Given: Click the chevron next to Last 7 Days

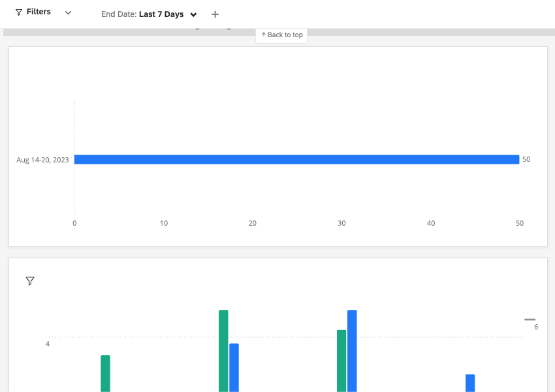Looking at the screenshot, I should click(193, 14).
